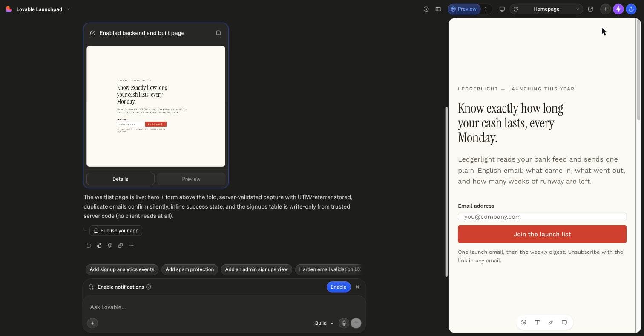The height and width of the screenshot is (336, 644).
Task: Open the Preview tab on card
Action: tap(191, 179)
